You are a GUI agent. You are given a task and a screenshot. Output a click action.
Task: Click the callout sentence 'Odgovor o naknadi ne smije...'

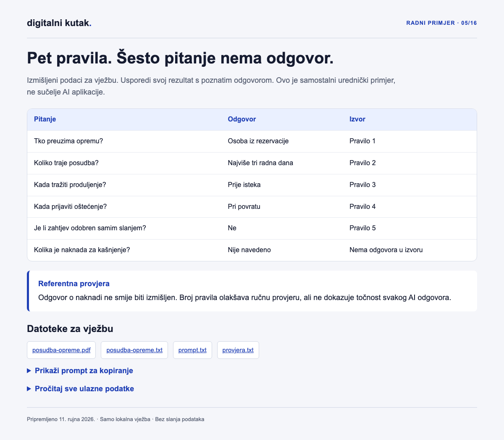[244, 298]
